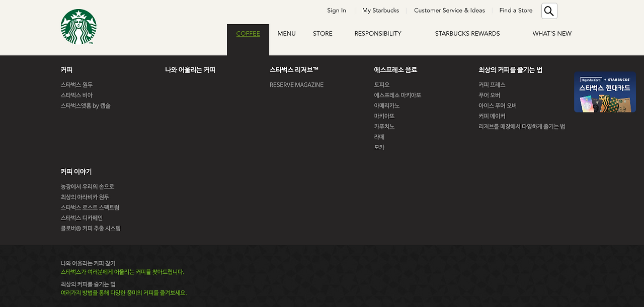
Task: Open Customer Service & Ideas
Action: coord(449,11)
